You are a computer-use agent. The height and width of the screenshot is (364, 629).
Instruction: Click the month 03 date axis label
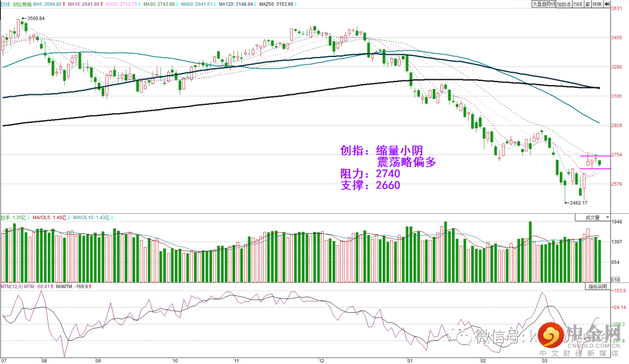(x=545, y=361)
